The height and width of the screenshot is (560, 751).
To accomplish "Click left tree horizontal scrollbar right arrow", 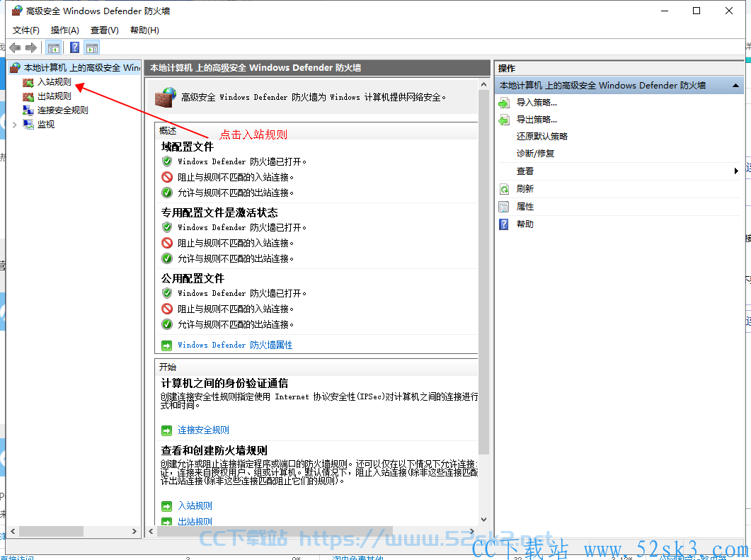I will (134, 531).
